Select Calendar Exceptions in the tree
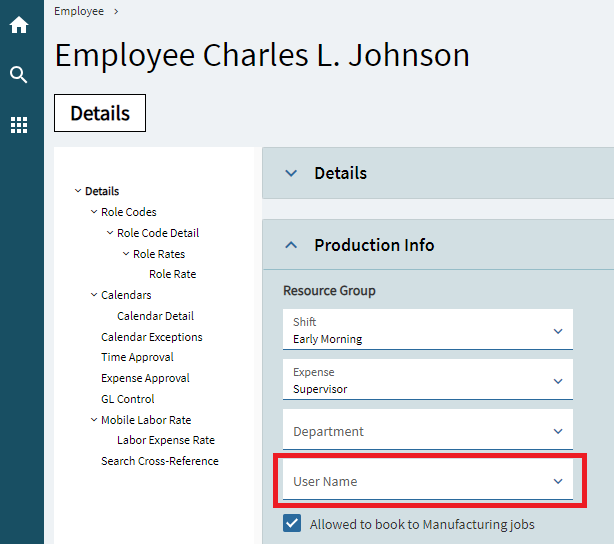Viewport: 614px width, 544px height. [x=151, y=337]
